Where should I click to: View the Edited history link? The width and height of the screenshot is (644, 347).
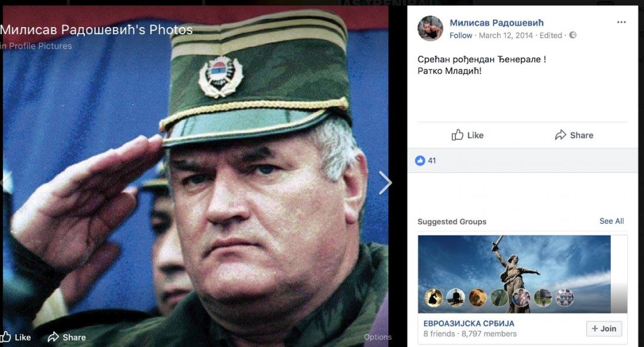551,35
